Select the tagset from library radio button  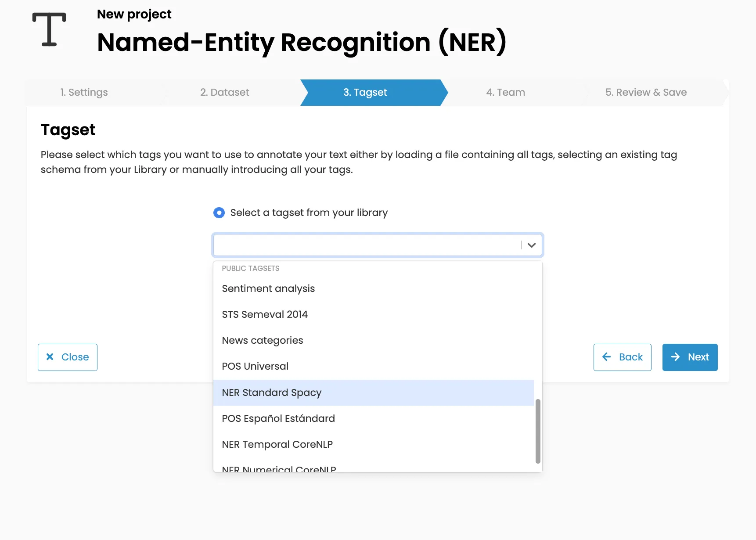[219, 213]
